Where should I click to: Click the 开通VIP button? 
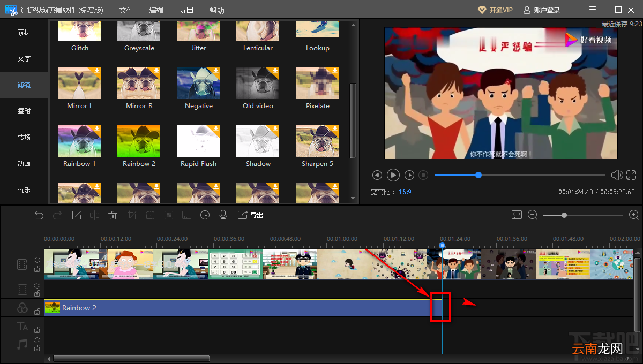click(495, 10)
